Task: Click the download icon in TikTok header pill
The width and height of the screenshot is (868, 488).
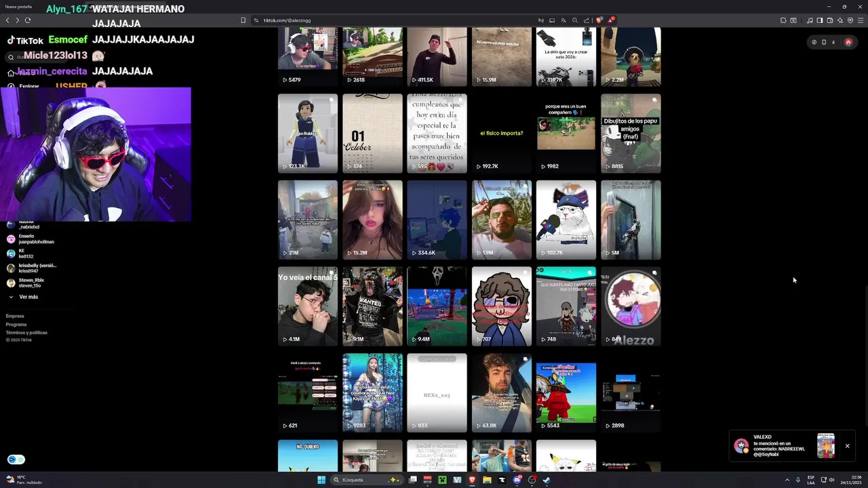Action: point(833,42)
